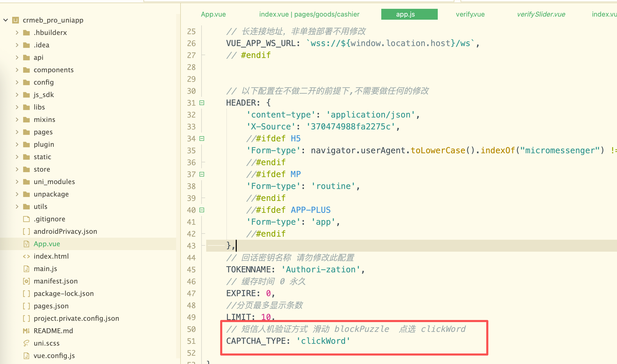Click the HTML brackets icon beside index.html
This screenshot has height=364, width=617.
(26, 256)
